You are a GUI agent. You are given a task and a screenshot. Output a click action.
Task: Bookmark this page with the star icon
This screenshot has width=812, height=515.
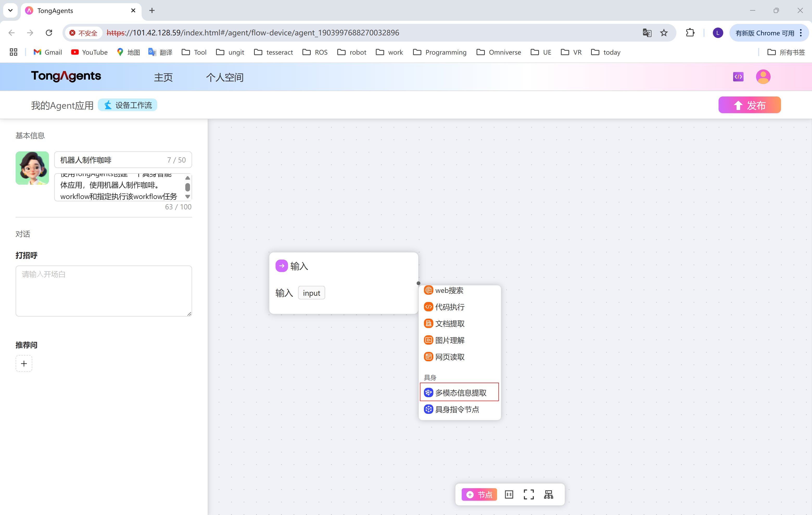pos(664,33)
